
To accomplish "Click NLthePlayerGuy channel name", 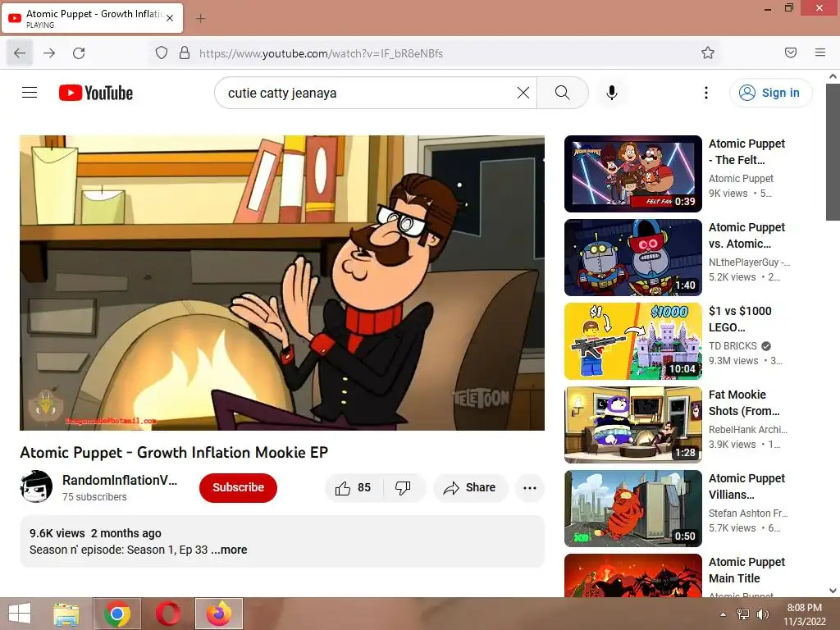I will pyautogui.click(x=749, y=262).
